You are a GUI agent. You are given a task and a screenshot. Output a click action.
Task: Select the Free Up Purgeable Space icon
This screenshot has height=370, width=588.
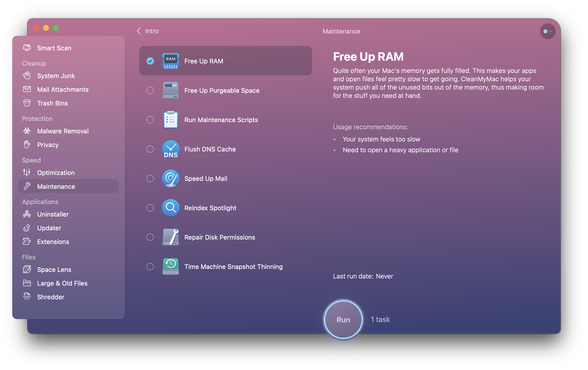(x=170, y=90)
